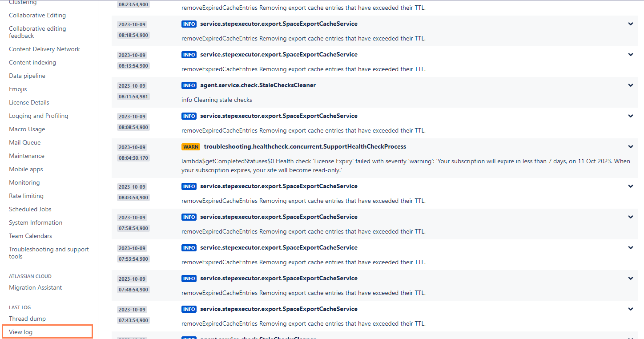Click the INFO badge on StaleChecksCleaner entry
The height and width of the screenshot is (339, 644).
[x=189, y=85]
